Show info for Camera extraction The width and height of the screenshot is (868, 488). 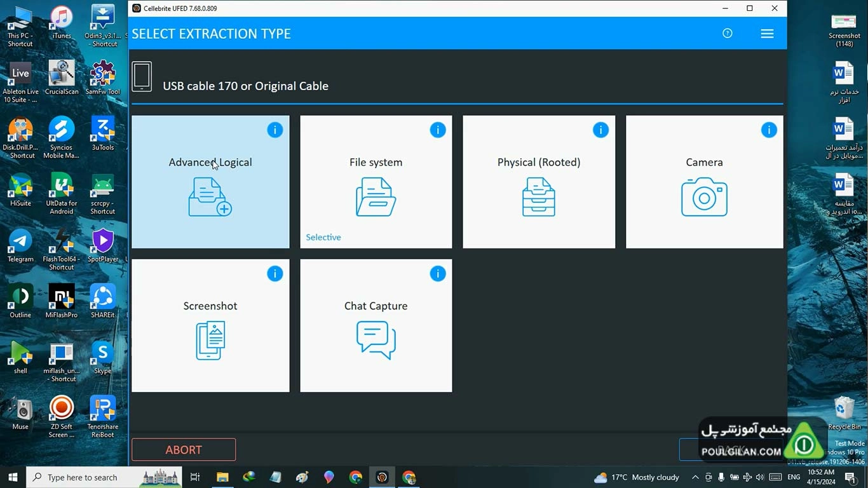point(769,130)
